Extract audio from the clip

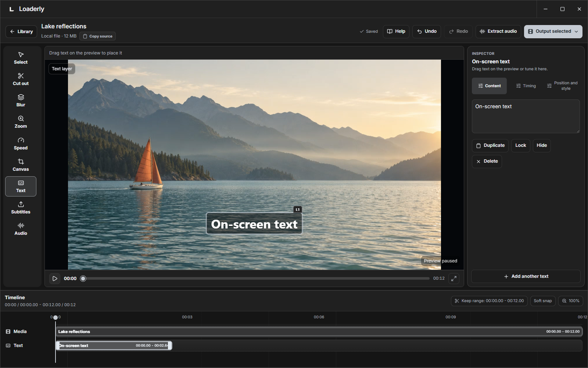[x=498, y=32]
